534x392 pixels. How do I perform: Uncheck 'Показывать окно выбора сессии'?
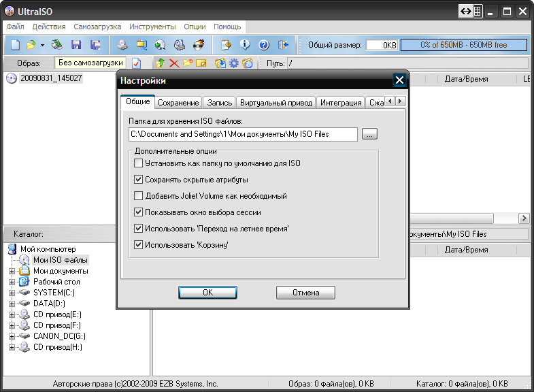point(138,212)
